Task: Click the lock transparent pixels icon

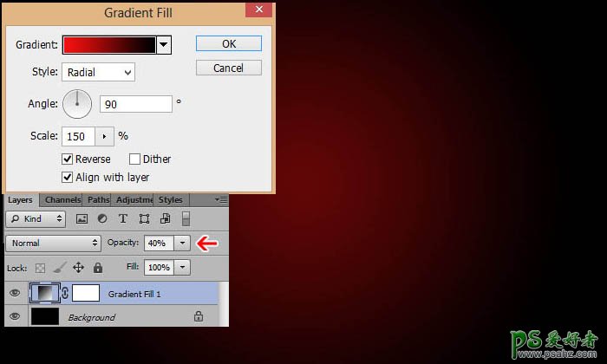Action: [38, 268]
